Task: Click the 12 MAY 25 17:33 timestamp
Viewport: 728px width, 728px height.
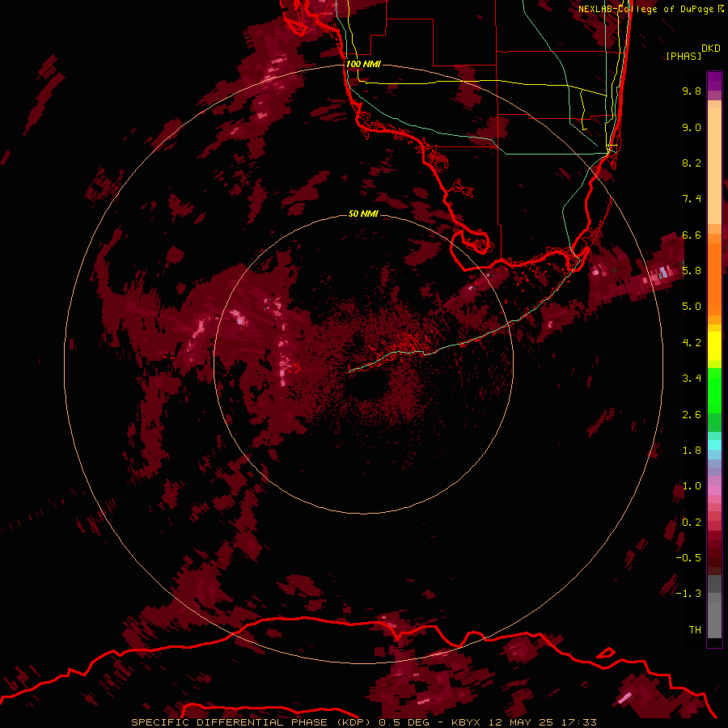Action: [x=543, y=722]
